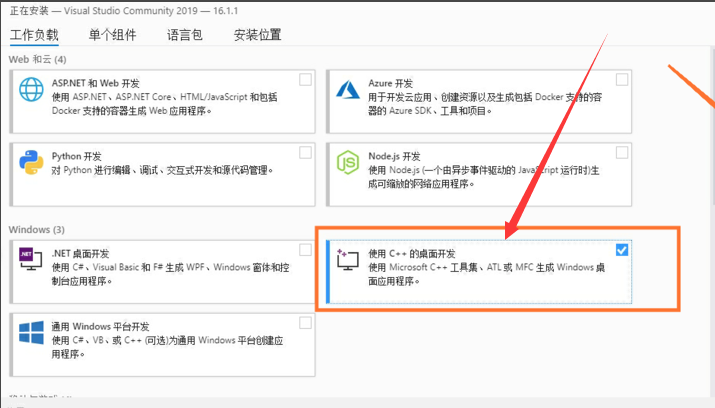This screenshot has width=715, height=408.
Task: Check the 通用 Windows 平台开发 checkbox
Action: [306, 323]
